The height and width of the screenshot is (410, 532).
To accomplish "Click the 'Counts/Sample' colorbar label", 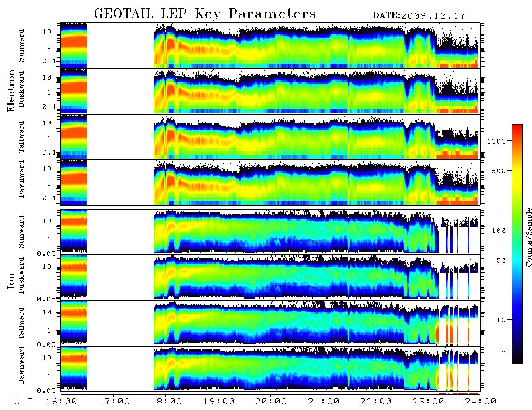I will coord(528,237).
